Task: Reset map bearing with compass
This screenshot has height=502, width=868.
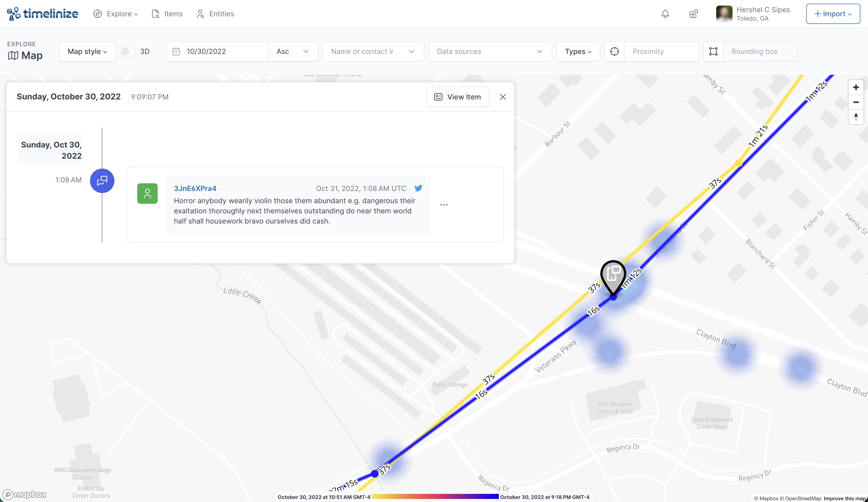Action: tap(856, 117)
